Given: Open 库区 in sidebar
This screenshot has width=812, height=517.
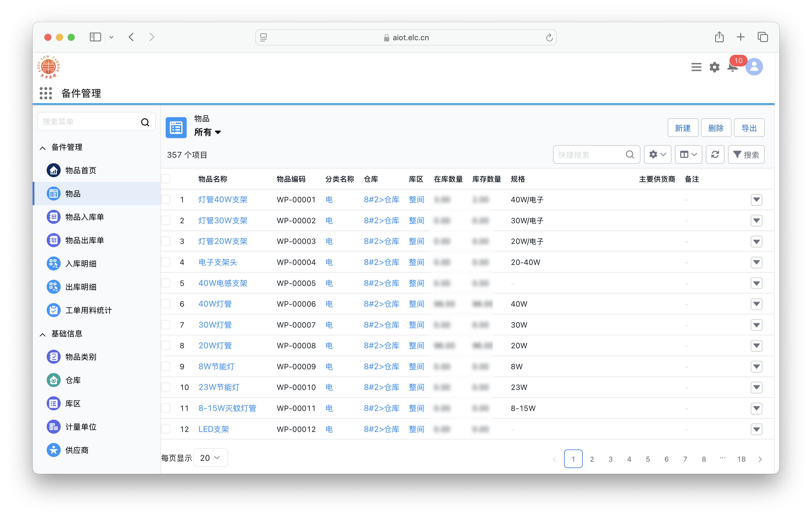Looking at the screenshot, I should coord(97,403).
